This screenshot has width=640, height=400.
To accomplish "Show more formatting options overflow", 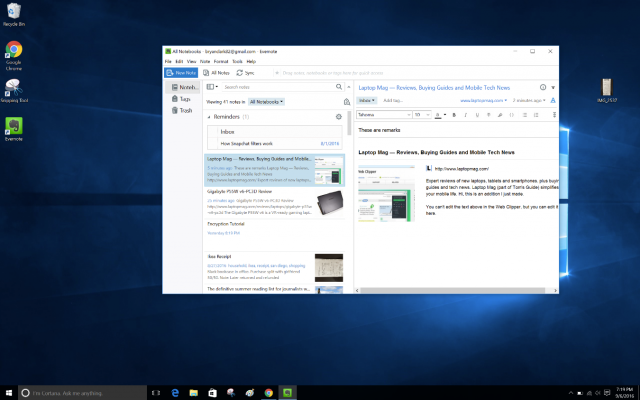I will point(554,115).
